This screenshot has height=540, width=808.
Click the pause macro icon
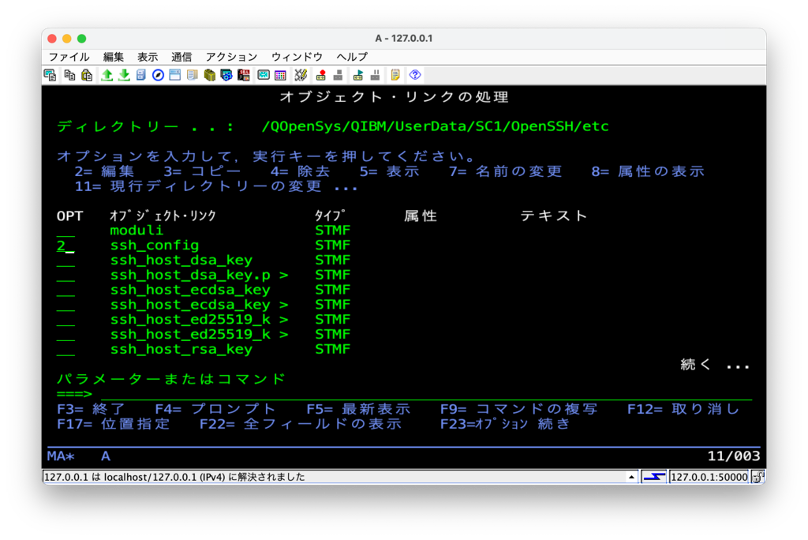(x=375, y=75)
